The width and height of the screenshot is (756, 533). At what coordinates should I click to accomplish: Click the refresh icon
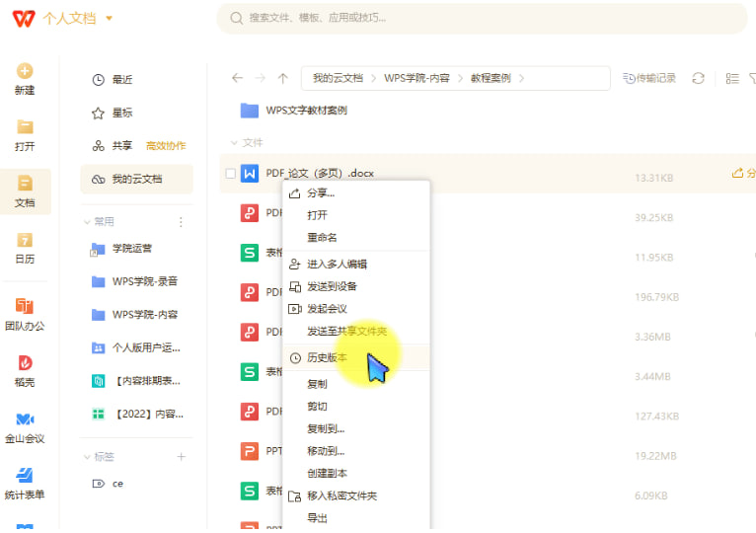pyautogui.click(x=698, y=78)
